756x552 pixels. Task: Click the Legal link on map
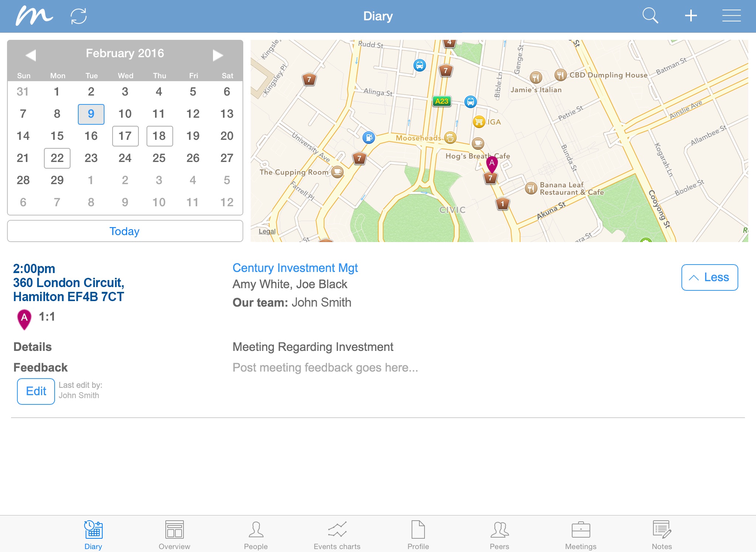[x=267, y=231]
